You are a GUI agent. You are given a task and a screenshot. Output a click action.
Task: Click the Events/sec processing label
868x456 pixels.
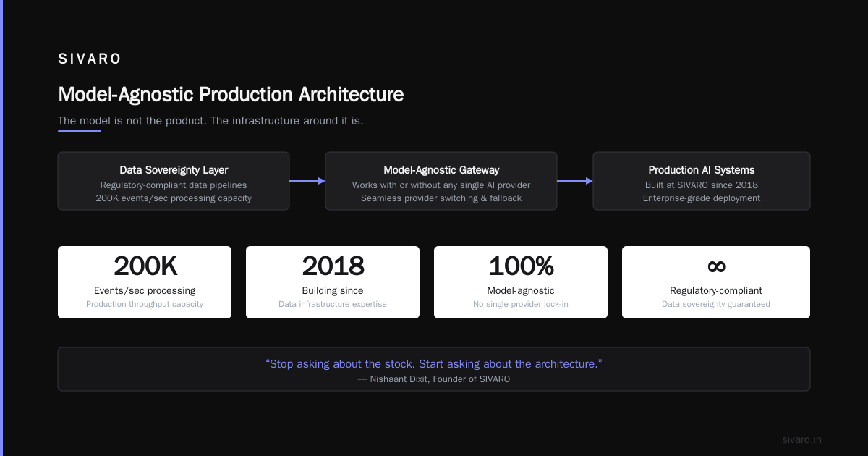coord(145,290)
